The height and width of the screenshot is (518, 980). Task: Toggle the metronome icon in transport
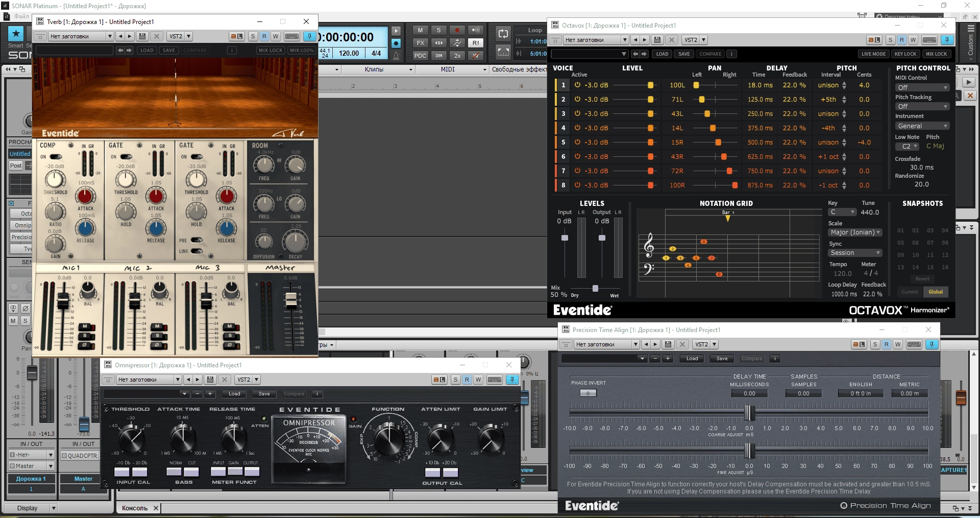pyautogui.click(x=396, y=56)
